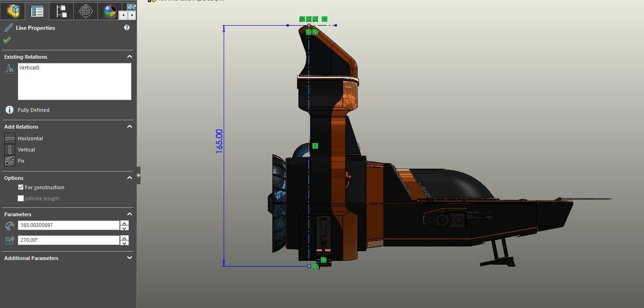Open the FeatureManager design tree tab
Image resolution: width=644 pixels, height=308 pixels.
tap(13, 11)
